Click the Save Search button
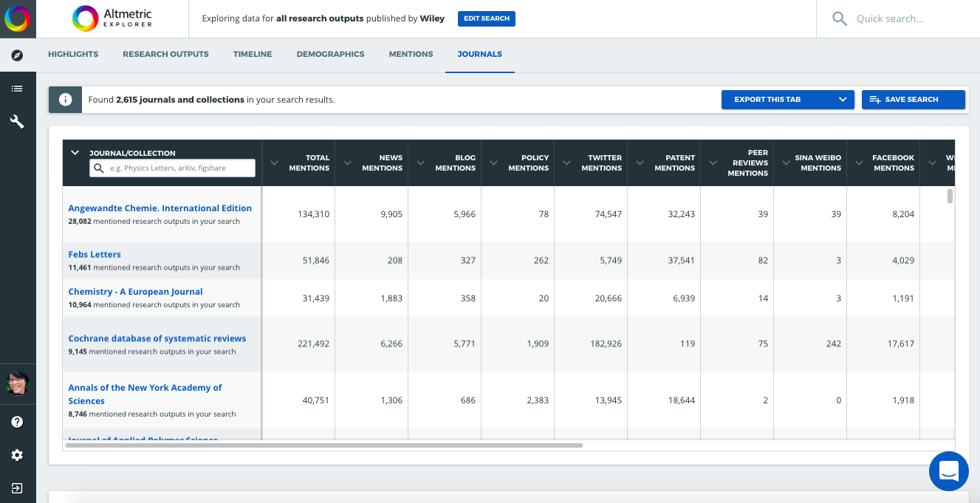This screenshot has height=503, width=980. [914, 100]
